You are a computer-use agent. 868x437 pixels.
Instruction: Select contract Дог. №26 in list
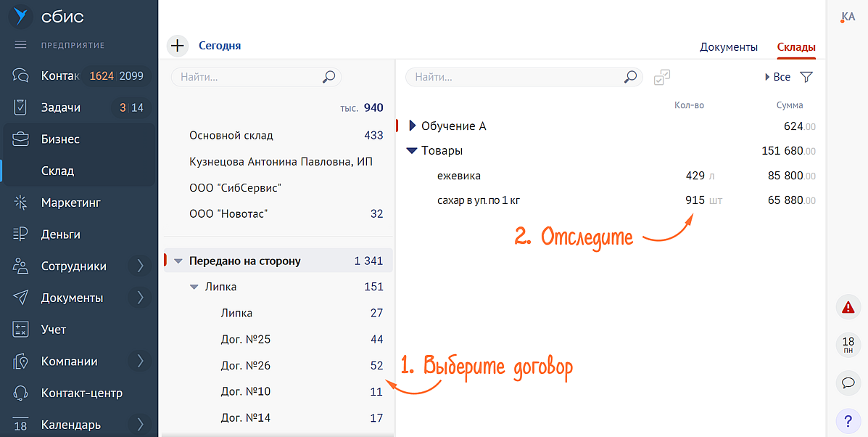[x=246, y=366]
